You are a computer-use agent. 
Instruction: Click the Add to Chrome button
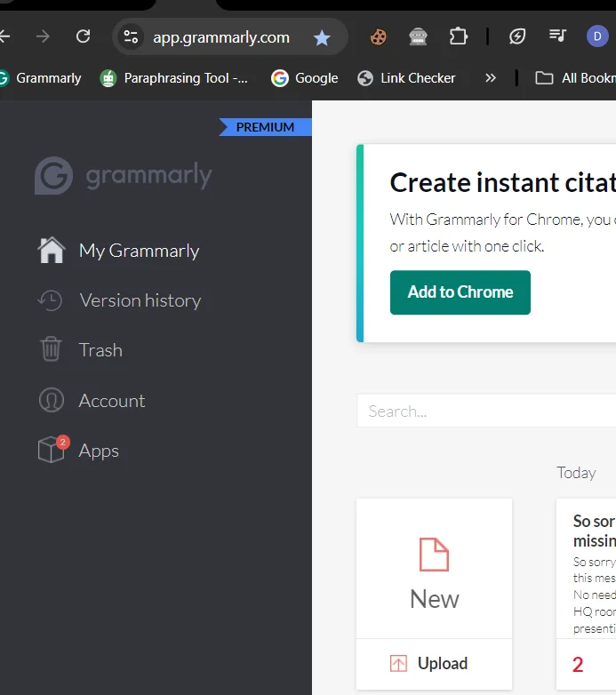pos(460,292)
